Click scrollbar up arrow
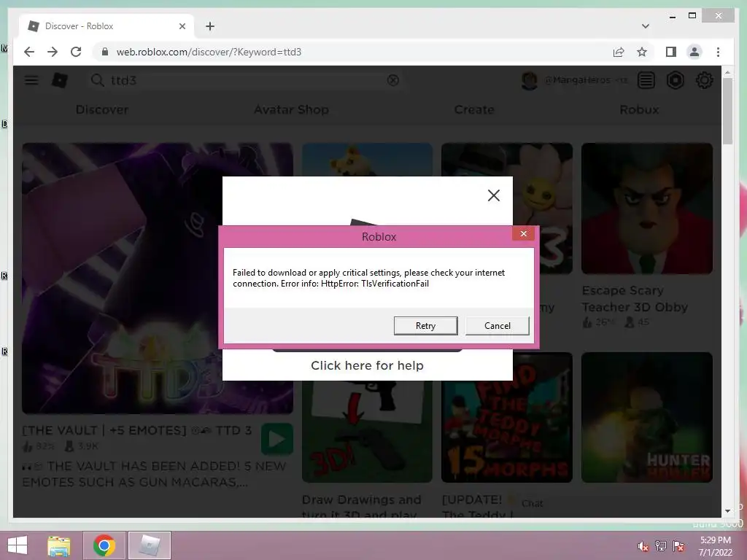The image size is (747, 560). pyautogui.click(x=727, y=72)
